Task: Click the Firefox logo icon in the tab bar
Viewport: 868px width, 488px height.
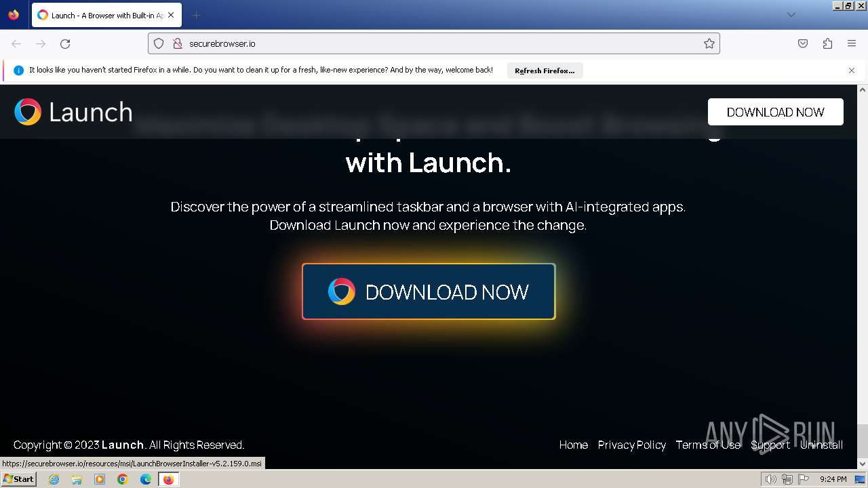Action: click(x=14, y=15)
